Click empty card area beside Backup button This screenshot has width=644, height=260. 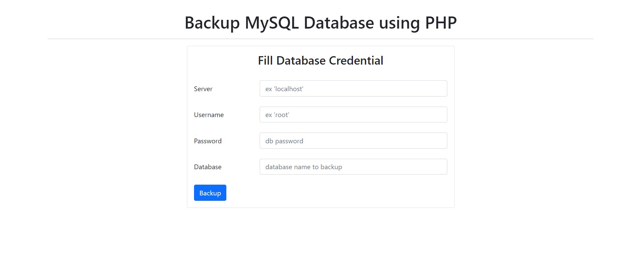coord(337,193)
